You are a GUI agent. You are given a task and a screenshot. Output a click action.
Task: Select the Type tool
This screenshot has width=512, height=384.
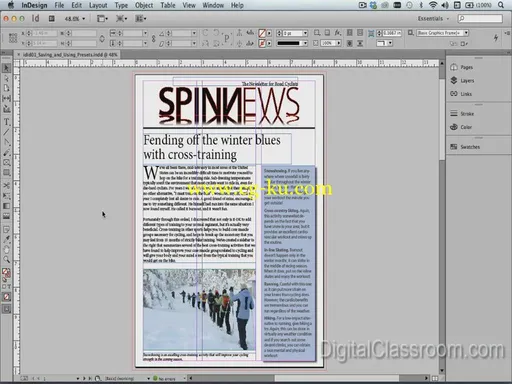6,122
